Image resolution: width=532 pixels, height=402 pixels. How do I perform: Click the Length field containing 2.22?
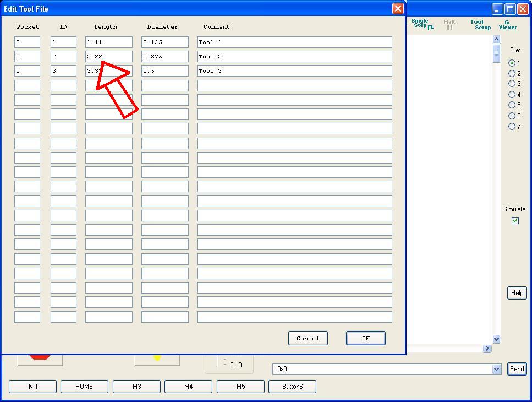tap(108, 57)
